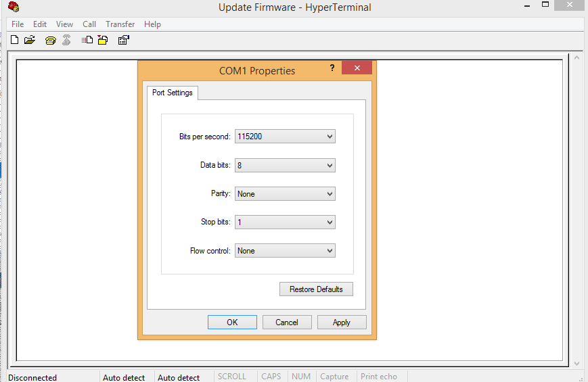Viewport: 588px width, 382px height.
Task: Open the Help menu
Action: [152, 24]
